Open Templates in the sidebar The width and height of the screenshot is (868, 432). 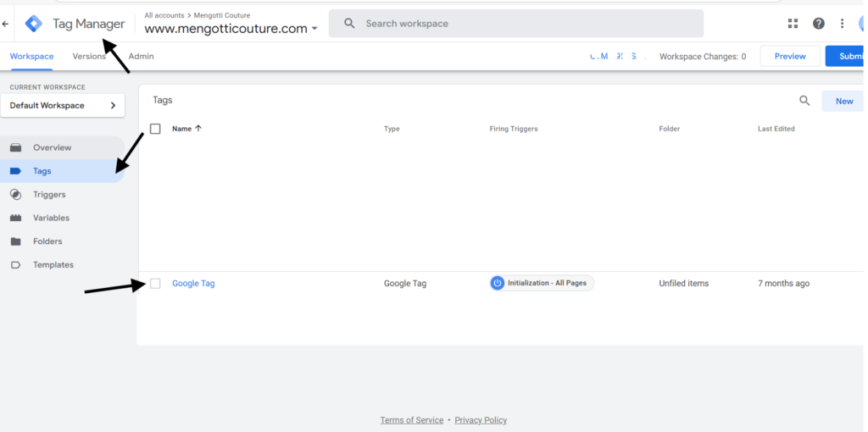tap(63, 265)
